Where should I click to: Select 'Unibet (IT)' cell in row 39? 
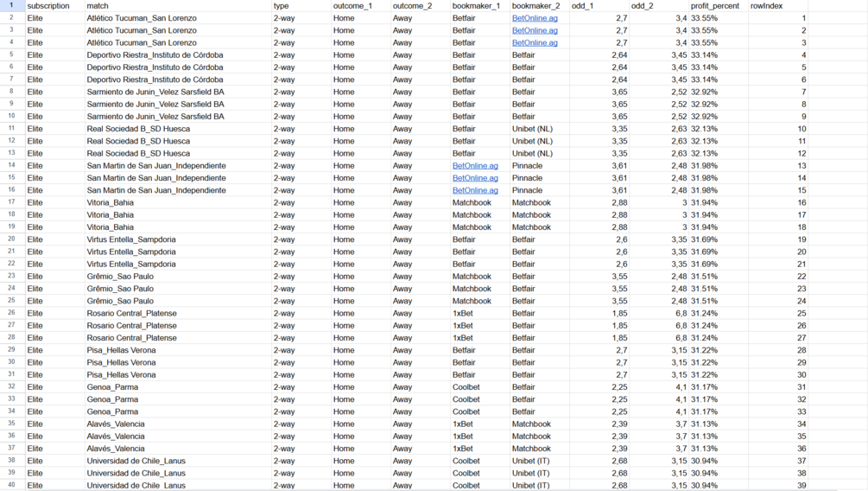coord(540,473)
